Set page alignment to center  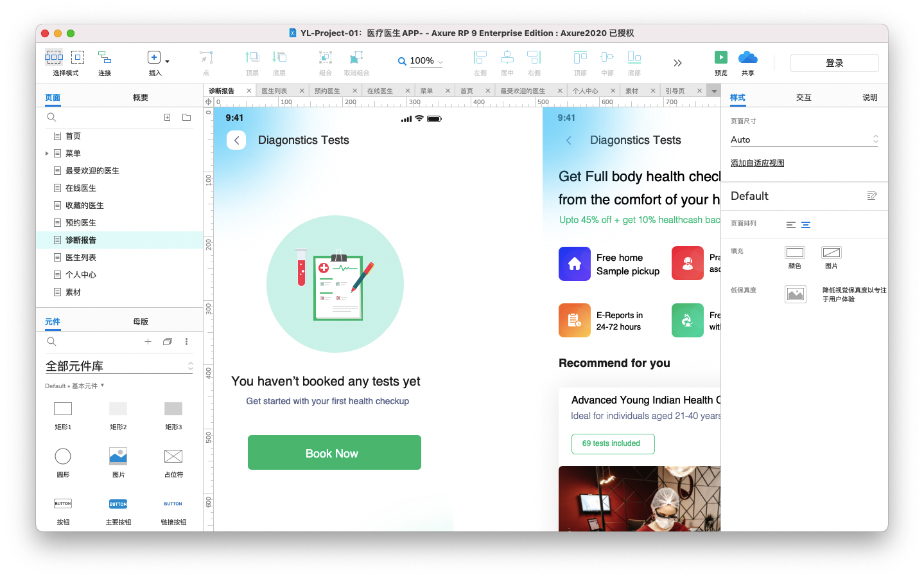(x=806, y=225)
